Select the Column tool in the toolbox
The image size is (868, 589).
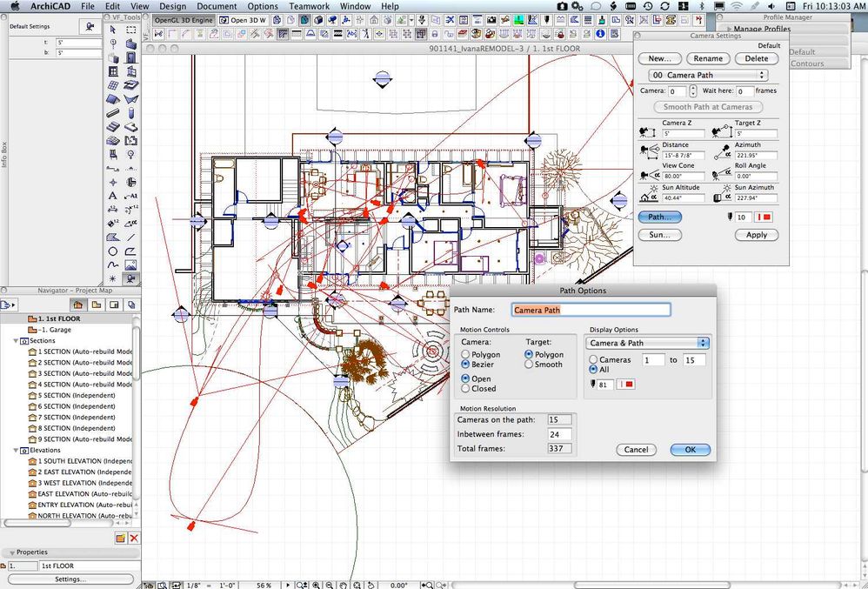(131, 113)
